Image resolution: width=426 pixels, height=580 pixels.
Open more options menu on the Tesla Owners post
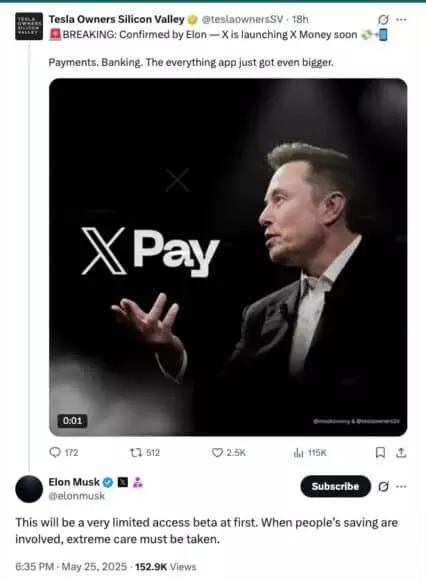pos(401,20)
